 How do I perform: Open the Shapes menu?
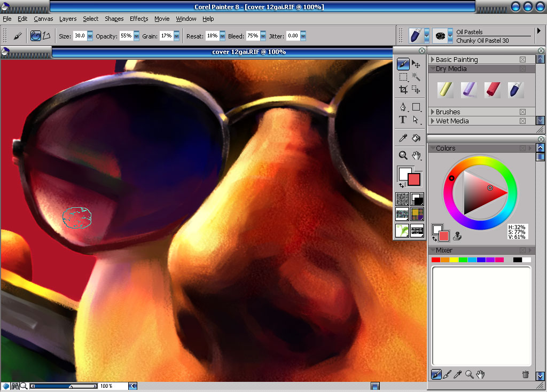114,19
